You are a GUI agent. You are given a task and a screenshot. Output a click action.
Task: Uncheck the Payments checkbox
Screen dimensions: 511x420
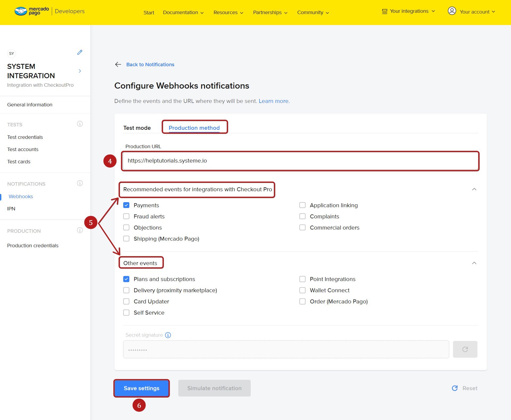[x=126, y=205]
